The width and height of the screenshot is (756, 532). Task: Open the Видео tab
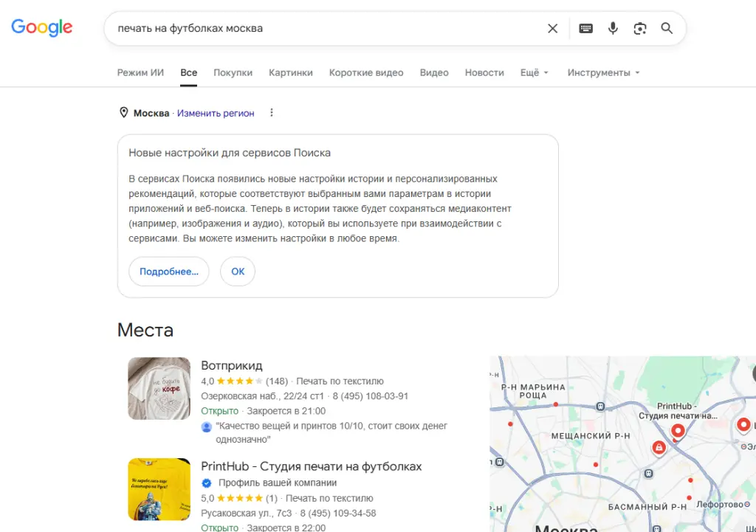(x=434, y=73)
